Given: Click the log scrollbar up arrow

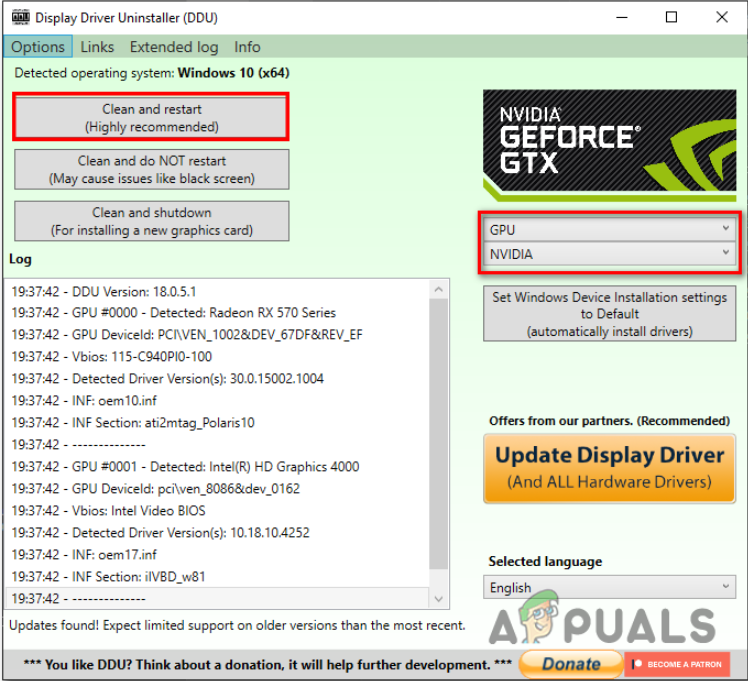Looking at the screenshot, I should [439, 289].
